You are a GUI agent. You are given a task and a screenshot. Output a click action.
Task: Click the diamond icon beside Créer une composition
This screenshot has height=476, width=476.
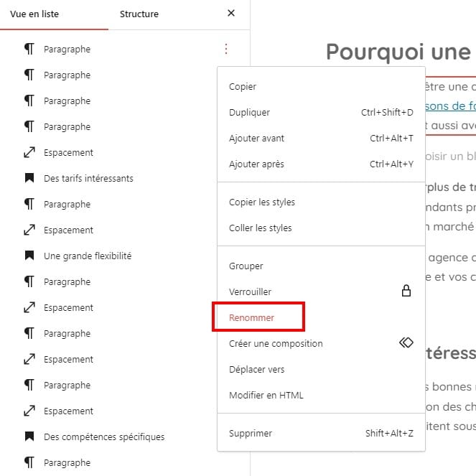pyautogui.click(x=406, y=343)
